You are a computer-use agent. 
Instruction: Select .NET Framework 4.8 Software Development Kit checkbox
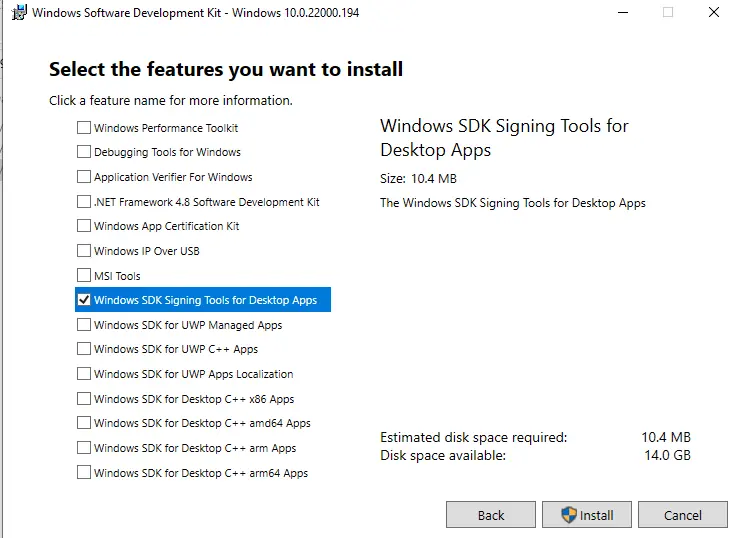click(x=84, y=202)
